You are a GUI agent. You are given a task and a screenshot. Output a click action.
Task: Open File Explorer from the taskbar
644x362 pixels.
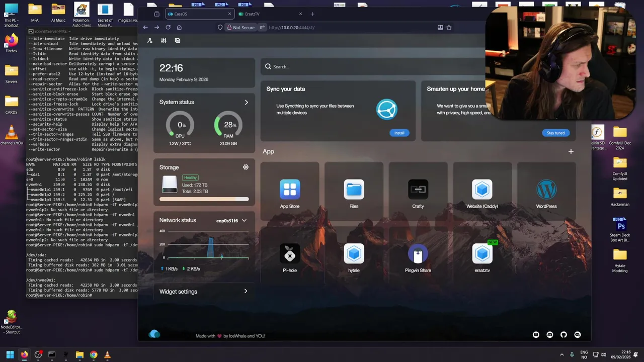tap(79, 354)
